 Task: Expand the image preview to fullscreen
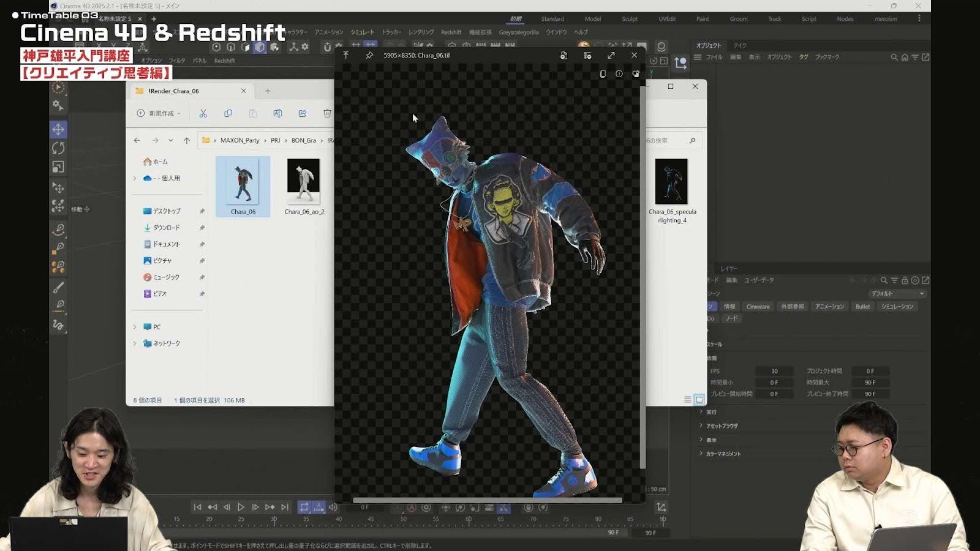pos(611,55)
